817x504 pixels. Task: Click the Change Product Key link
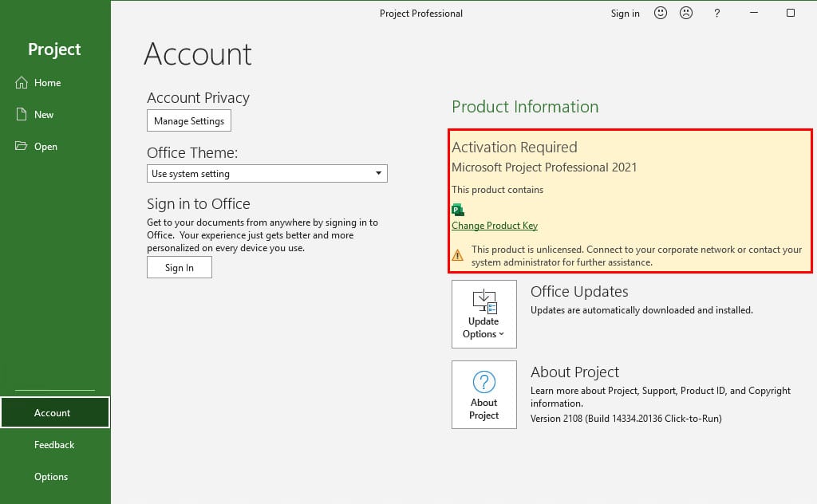click(495, 226)
